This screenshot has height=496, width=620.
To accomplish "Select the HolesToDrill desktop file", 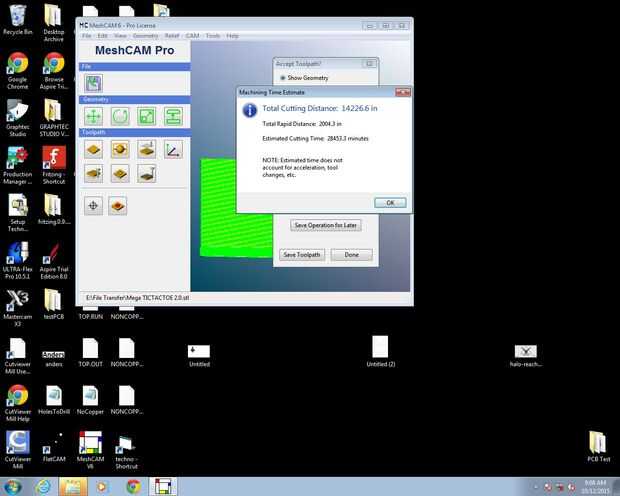I will [54, 399].
